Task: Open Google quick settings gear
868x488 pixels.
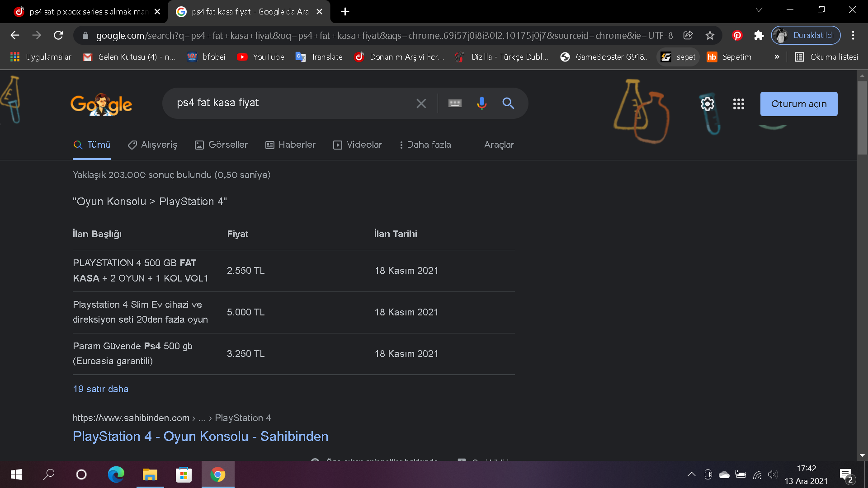Action: click(708, 104)
